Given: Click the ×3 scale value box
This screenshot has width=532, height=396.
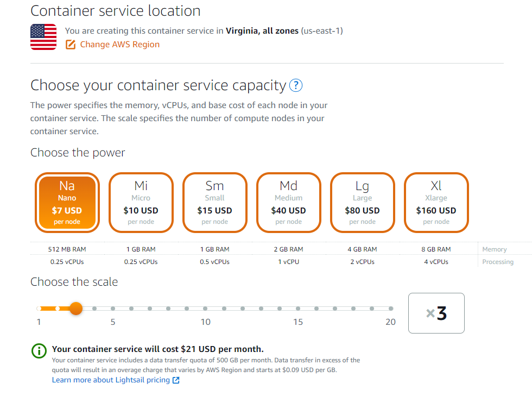Looking at the screenshot, I should tap(436, 313).
